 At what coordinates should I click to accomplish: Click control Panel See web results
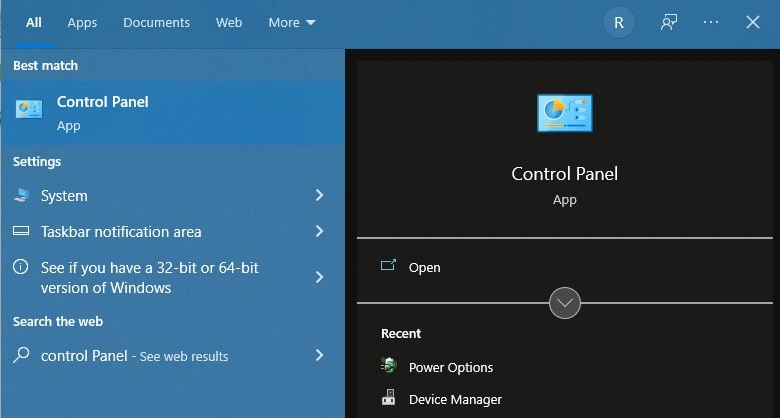pyautogui.click(x=173, y=355)
